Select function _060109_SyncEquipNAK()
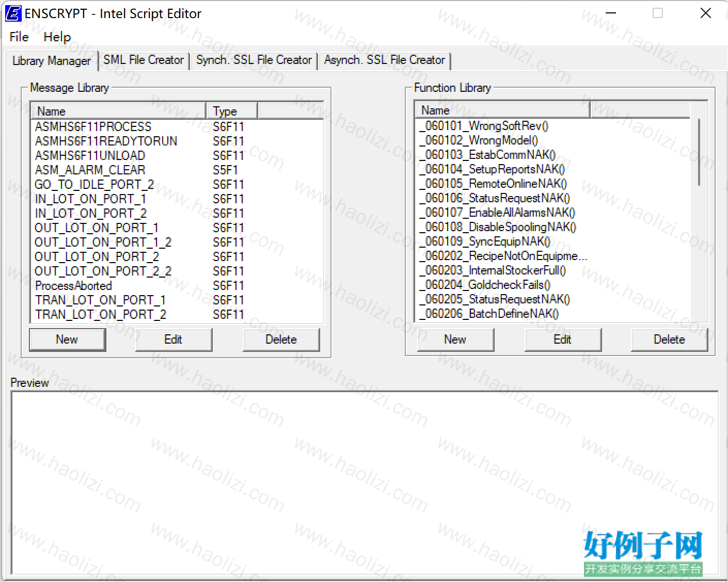Image resolution: width=728 pixels, height=582 pixels. coord(485,241)
